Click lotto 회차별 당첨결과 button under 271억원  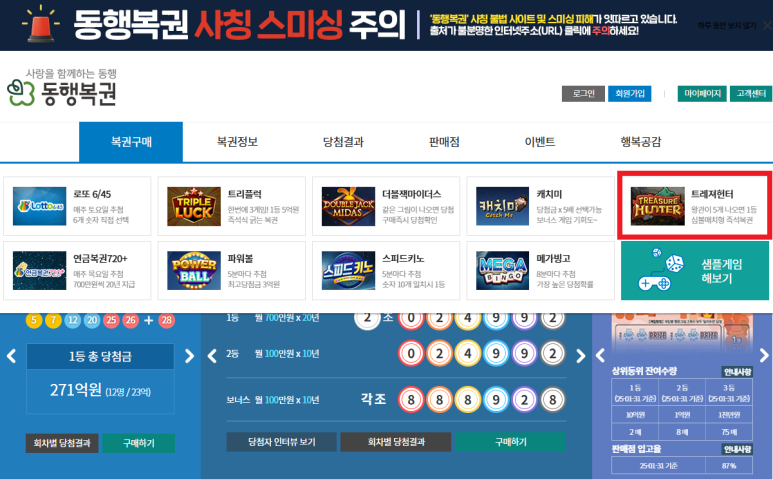coord(62,443)
